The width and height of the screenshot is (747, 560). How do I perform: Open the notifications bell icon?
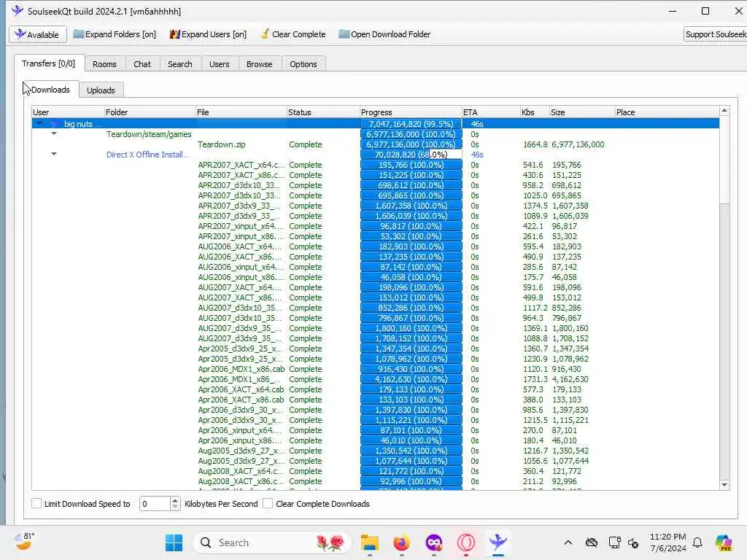click(x=697, y=542)
